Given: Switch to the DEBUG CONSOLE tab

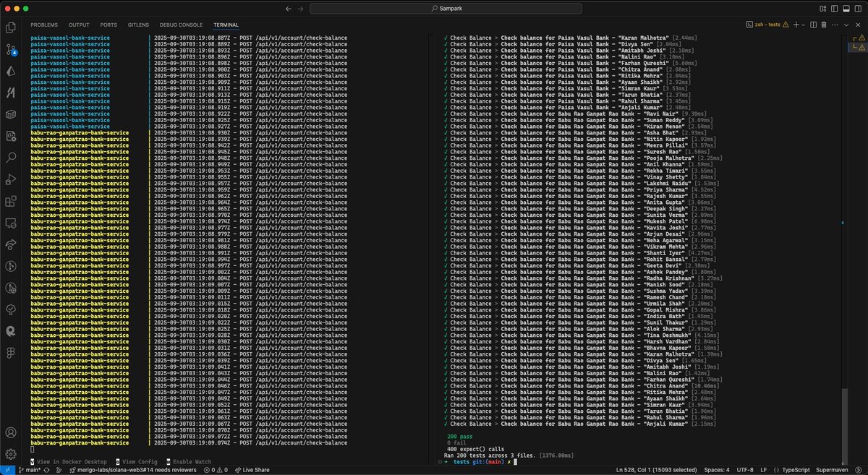Looking at the screenshot, I should (181, 25).
